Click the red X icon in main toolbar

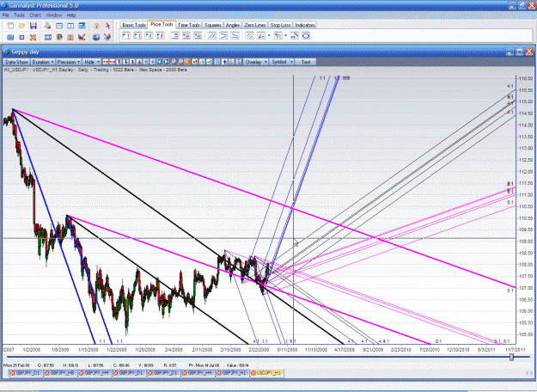(x=33, y=37)
